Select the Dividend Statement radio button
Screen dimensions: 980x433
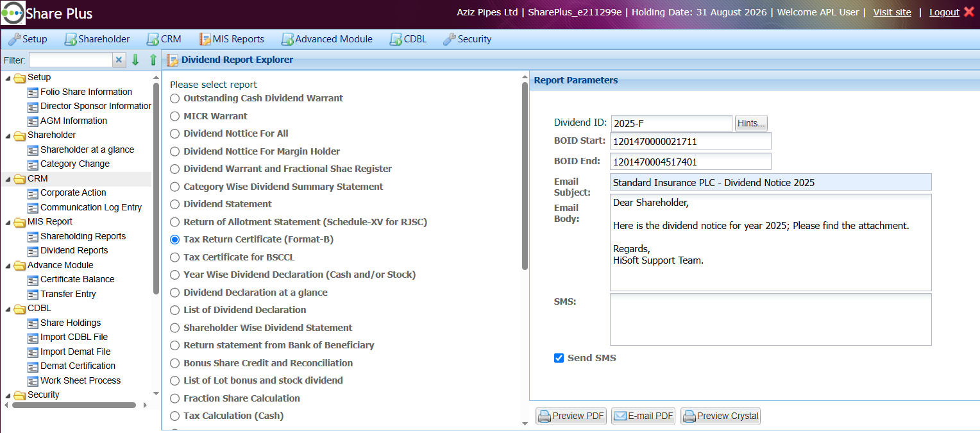[x=174, y=205]
